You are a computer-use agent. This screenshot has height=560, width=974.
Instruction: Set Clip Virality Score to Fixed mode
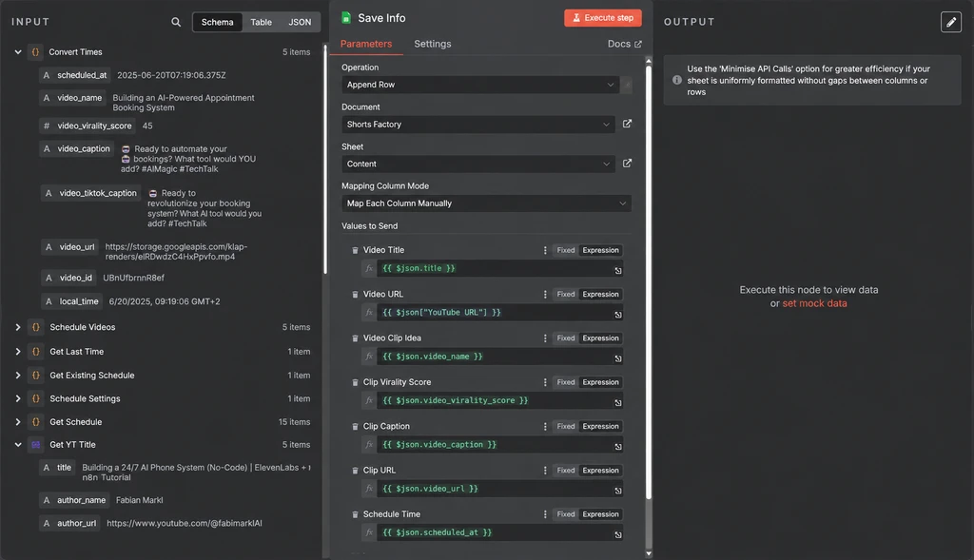point(565,382)
